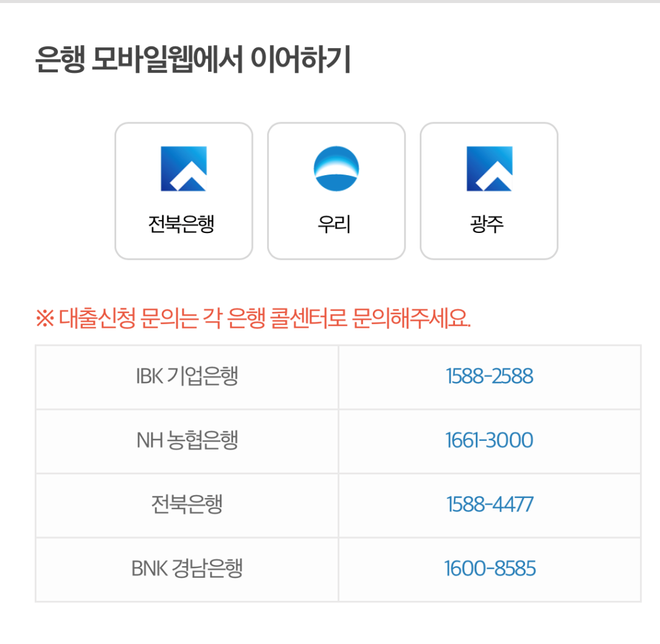Click the 은행 모바일웹에서 이어하기 heading
The image size is (660, 644).
pyautogui.click(x=192, y=61)
